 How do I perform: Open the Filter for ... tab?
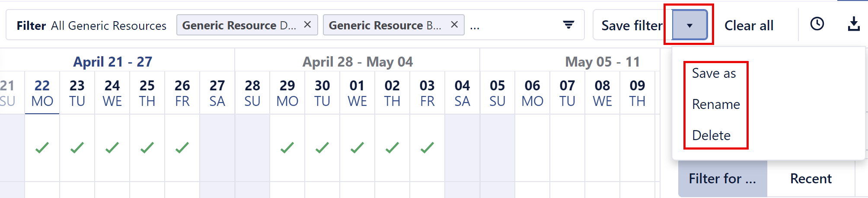(722, 179)
